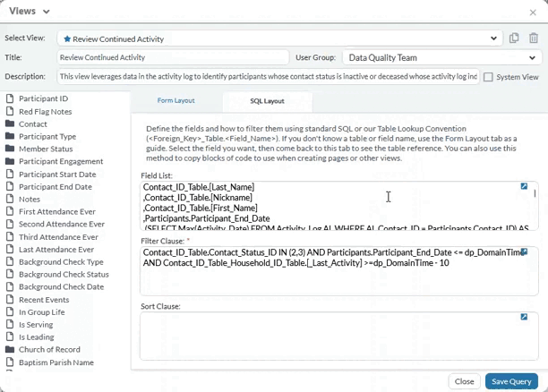The height and width of the screenshot is (392, 548).
Task: Click inside the Sort Clause text area
Action: [x=339, y=337]
